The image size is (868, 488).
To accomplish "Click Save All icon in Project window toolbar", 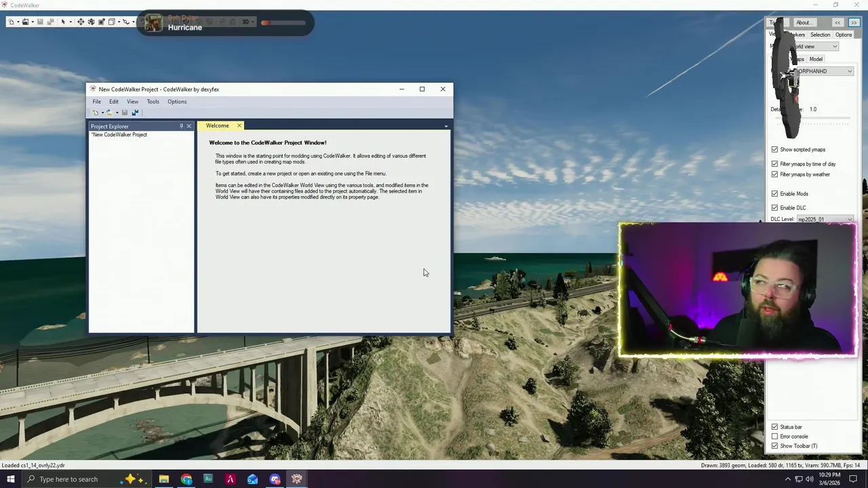I will click(x=135, y=113).
